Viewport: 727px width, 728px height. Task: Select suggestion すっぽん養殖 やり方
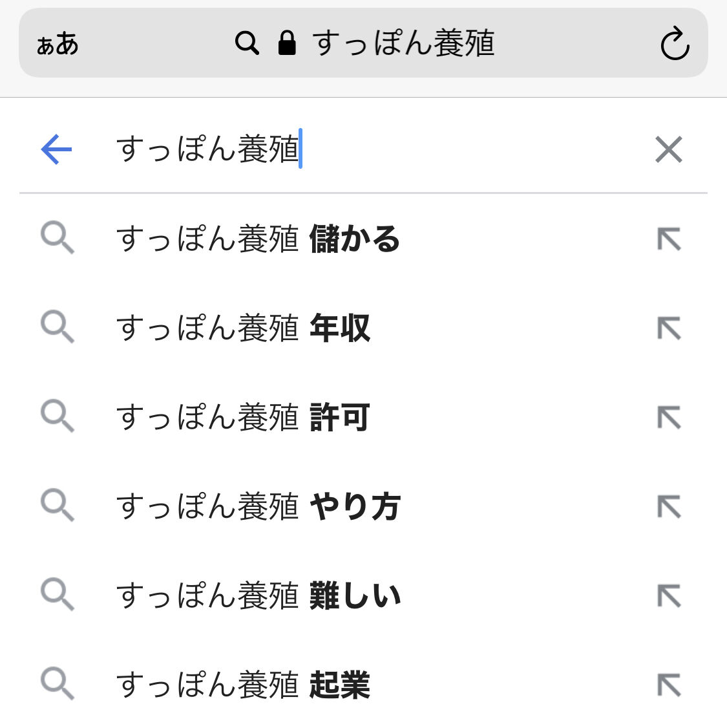(x=258, y=506)
